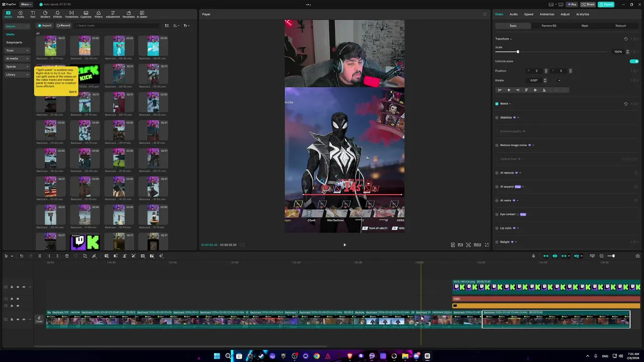644x362 pixels.
Task: Click the timeline zoom out magnifier icon
Action: 601,256
